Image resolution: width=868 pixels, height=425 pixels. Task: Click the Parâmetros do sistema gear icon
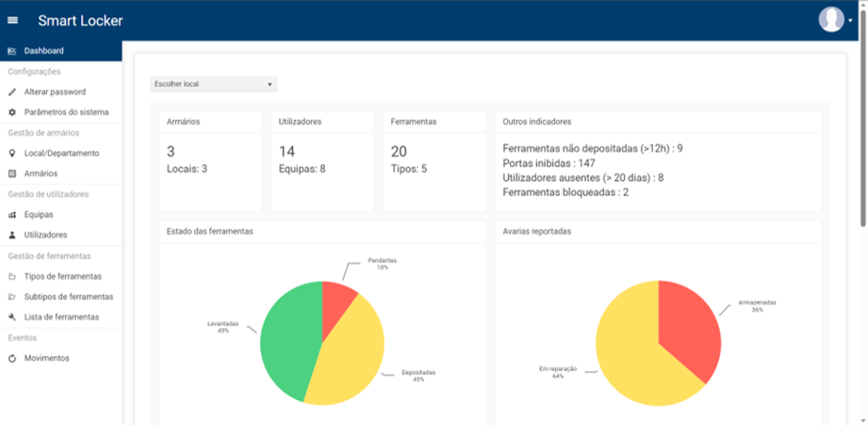[x=13, y=112]
